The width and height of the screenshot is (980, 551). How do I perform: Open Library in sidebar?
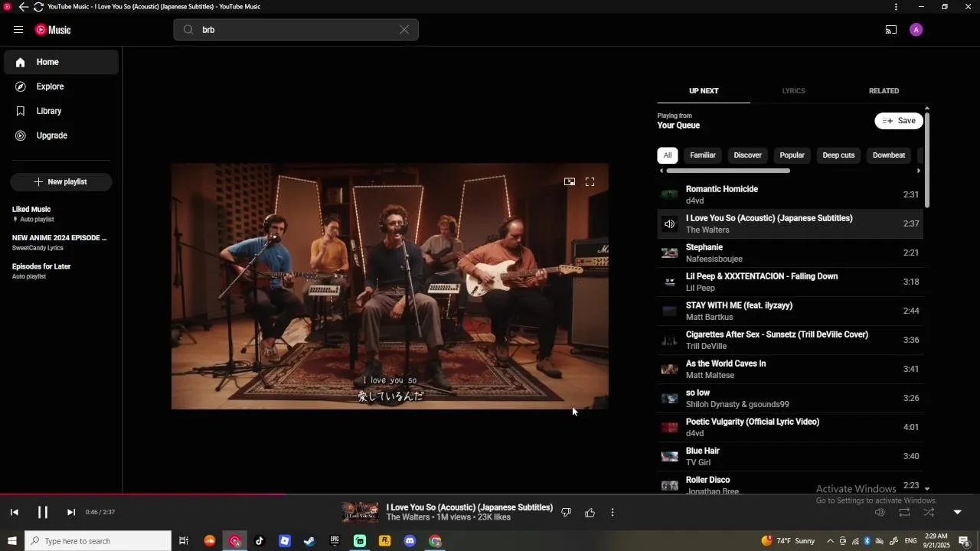coord(61,111)
